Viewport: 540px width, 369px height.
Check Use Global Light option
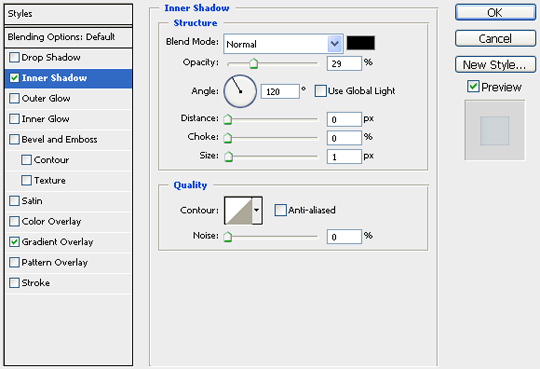(x=320, y=91)
